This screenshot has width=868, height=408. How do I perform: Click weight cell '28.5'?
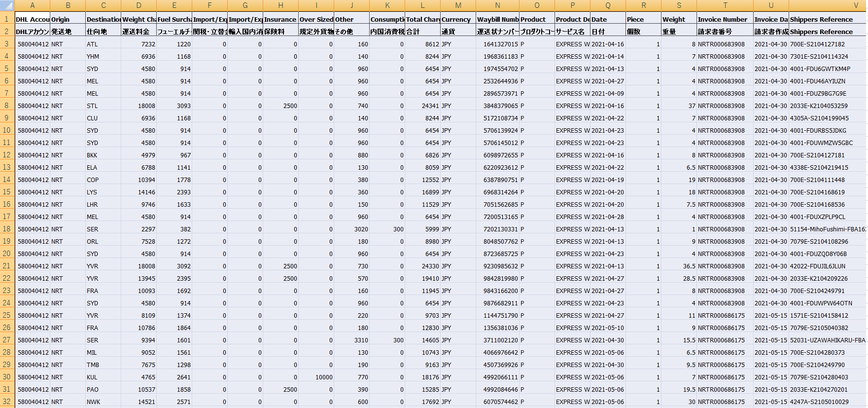[679, 278]
